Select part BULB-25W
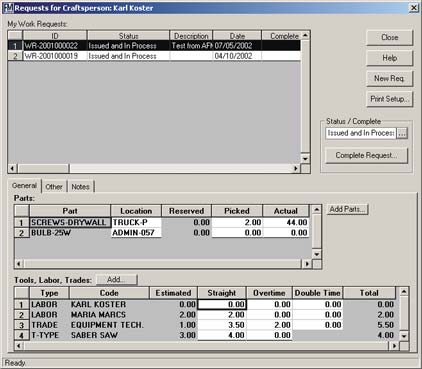 (x=70, y=233)
